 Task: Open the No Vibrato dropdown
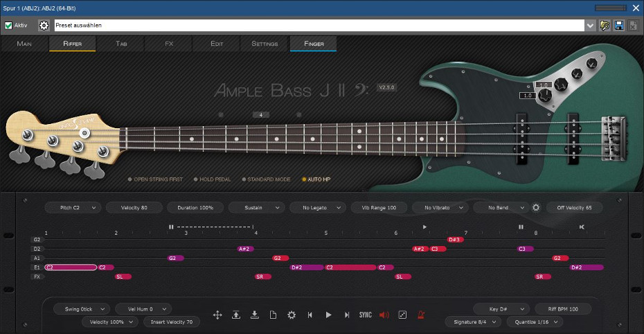(x=440, y=207)
